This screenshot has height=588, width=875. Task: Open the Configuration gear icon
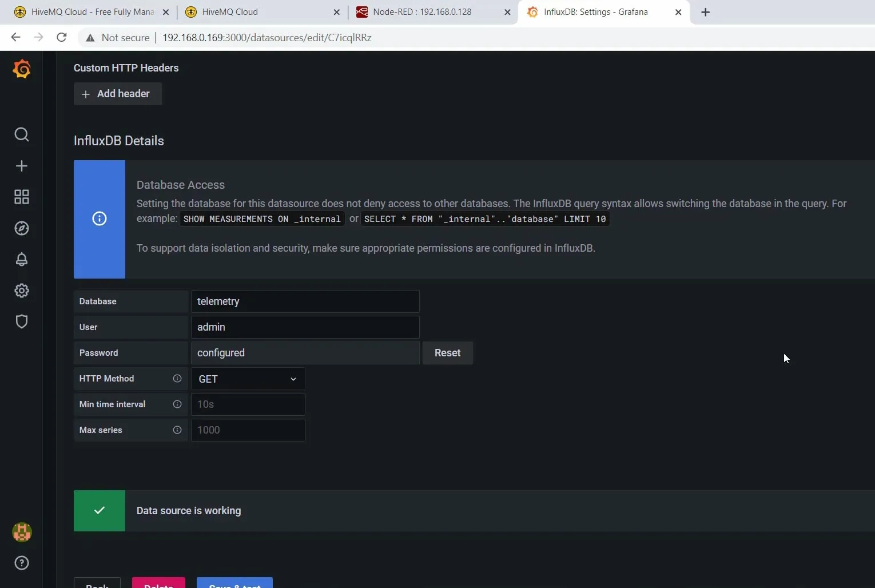coord(22,291)
